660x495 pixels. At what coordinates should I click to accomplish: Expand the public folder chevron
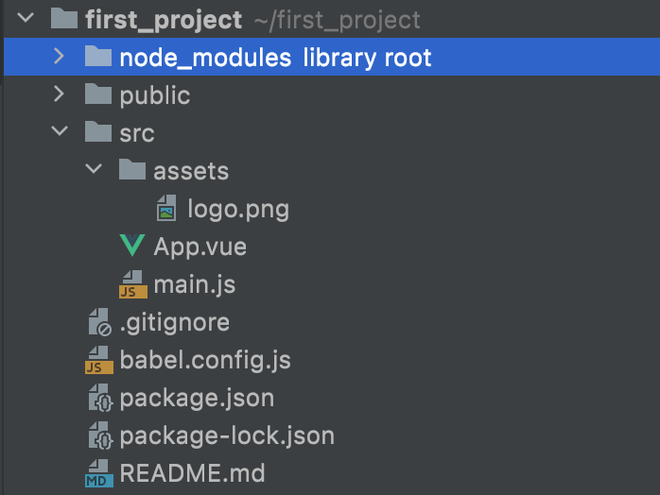point(59,95)
